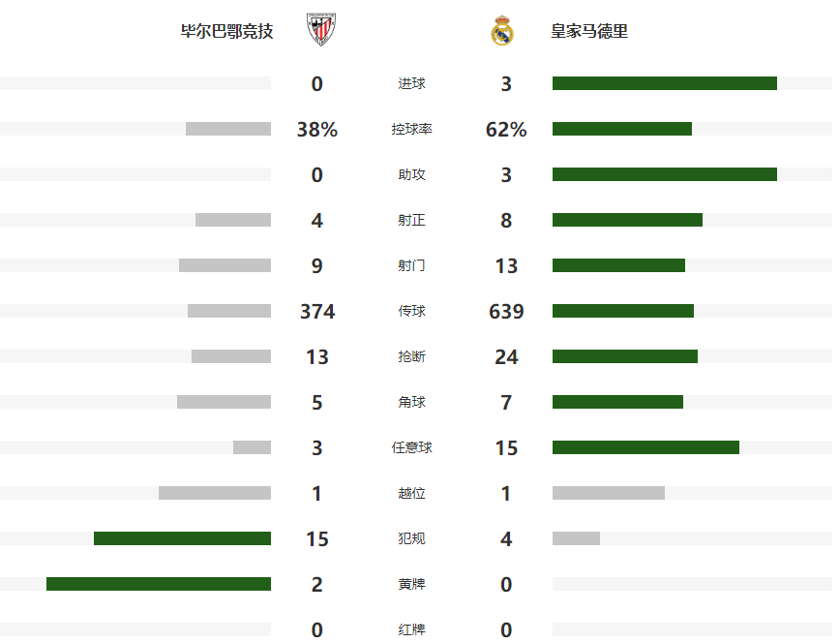Screen dimensions: 840x643
Task: Click Real Madrid's free kicks (任意球) bar
Action: click(x=645, y=447)
